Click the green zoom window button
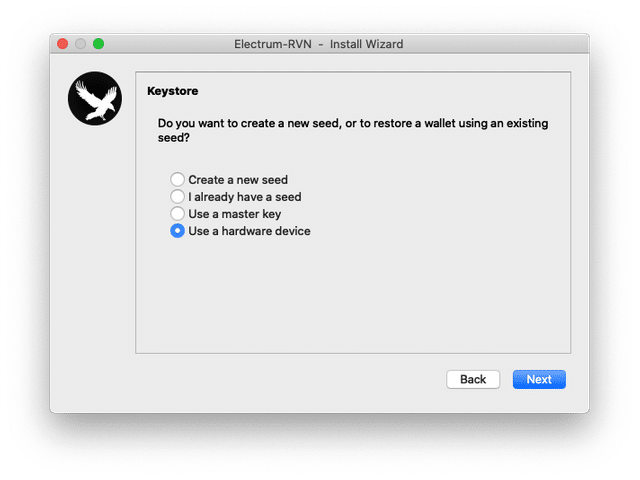Image resolution: width=640 pixels, height=480 pixels. 98,44
